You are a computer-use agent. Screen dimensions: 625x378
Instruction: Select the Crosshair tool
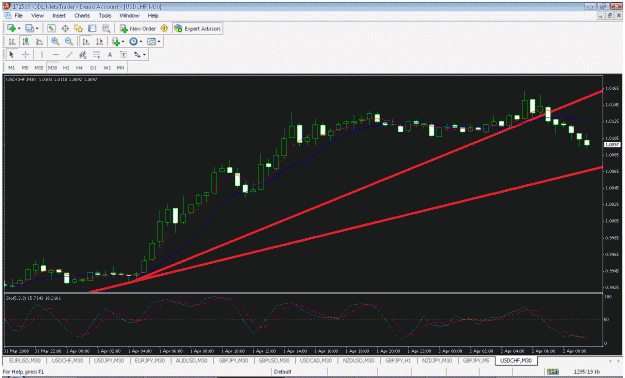click(25, 55)
